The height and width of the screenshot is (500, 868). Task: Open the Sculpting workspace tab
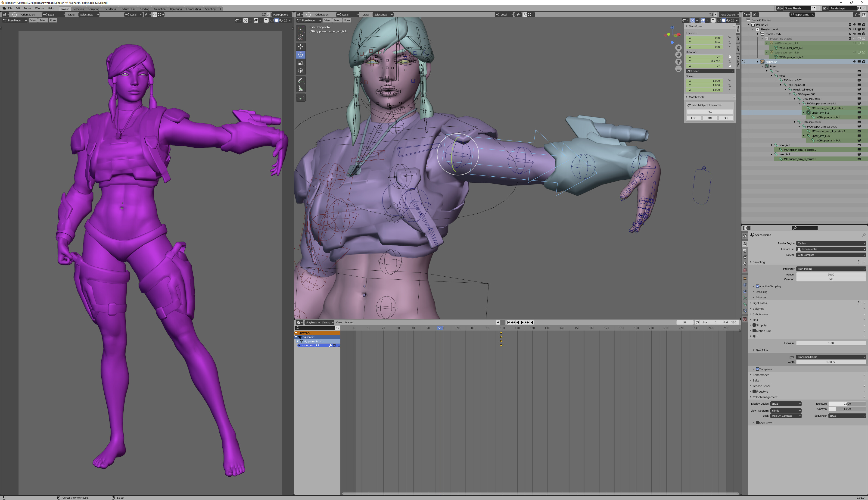point(93,9)
